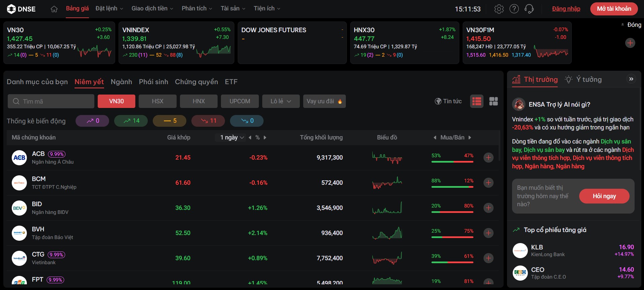Filter by gainers pill showing 14
644x290 pixels.
(x=131, y=121)
